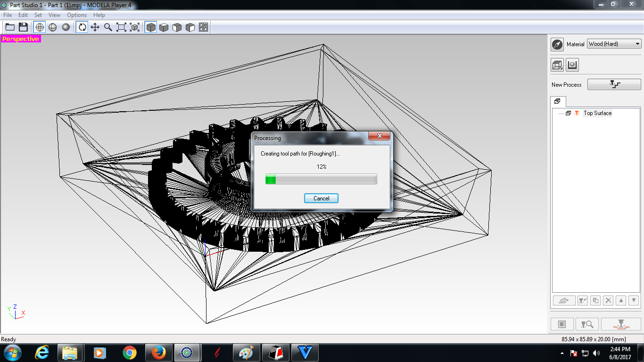Cancel the tool path processing
This screenshot has height=362, width=644.
coord(321,198)
